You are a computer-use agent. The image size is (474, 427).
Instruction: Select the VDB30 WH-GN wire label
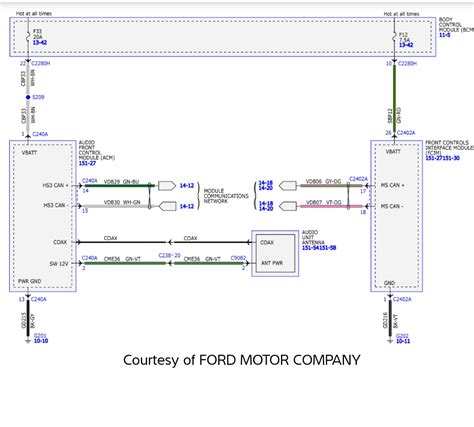[x=122, y=203]
